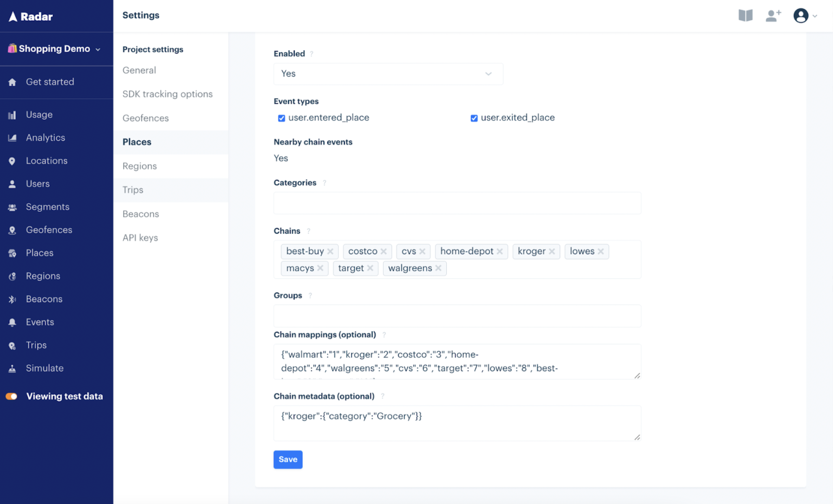
Task: Click the Events bell icon
Action: 12,322
